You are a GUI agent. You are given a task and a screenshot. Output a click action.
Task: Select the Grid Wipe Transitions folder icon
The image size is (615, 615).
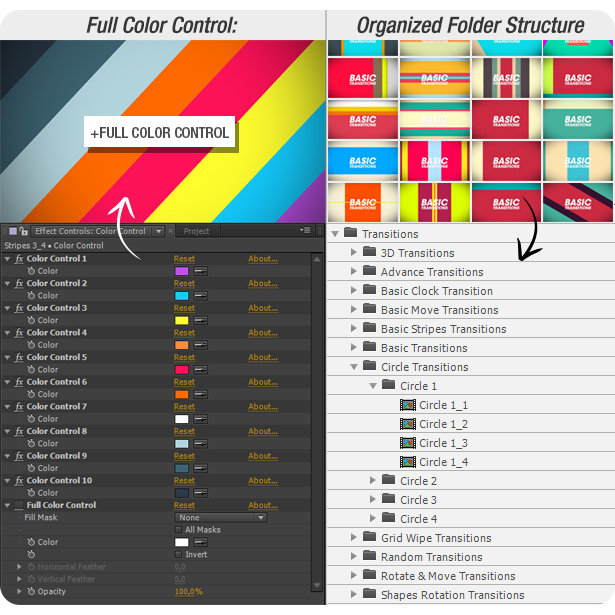(x=369, y=538)
